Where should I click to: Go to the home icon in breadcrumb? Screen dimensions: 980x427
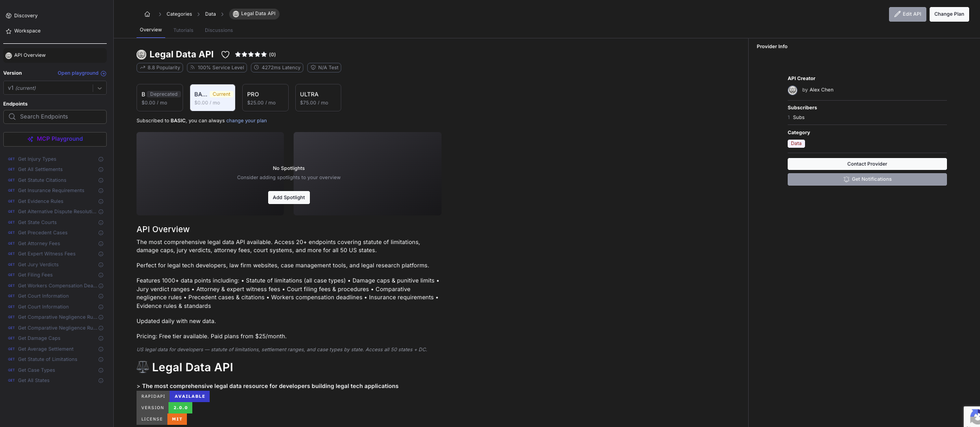[x=147, y=14]
